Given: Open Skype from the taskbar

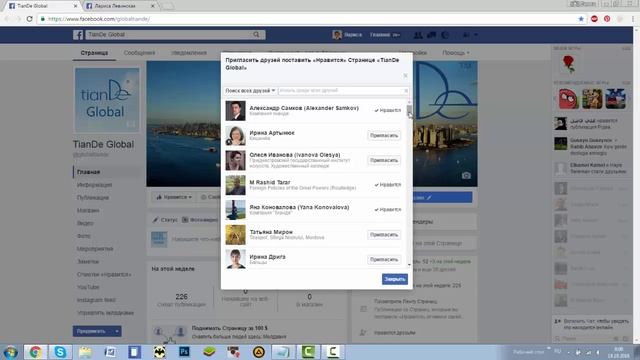Looking at the screenshot, I should pyautogui.click(x=60, y=352).
